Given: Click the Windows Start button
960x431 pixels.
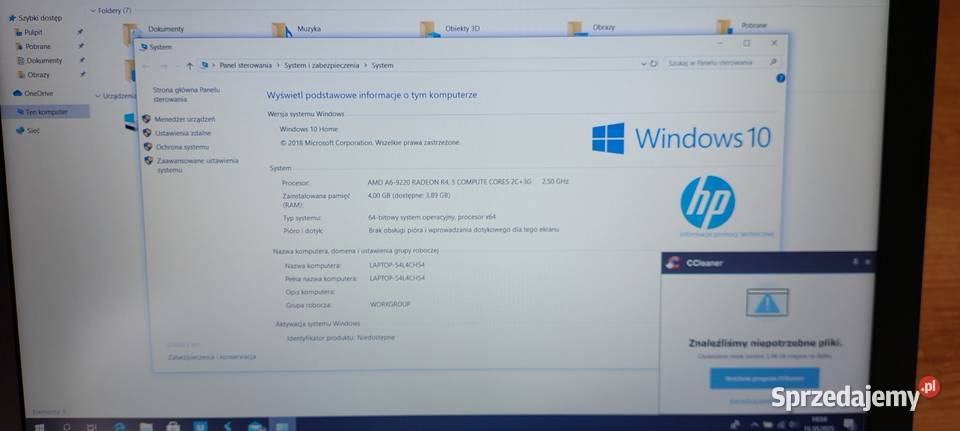Looking at the screenshot, I should pyautogui.click(x=40, y=426).
